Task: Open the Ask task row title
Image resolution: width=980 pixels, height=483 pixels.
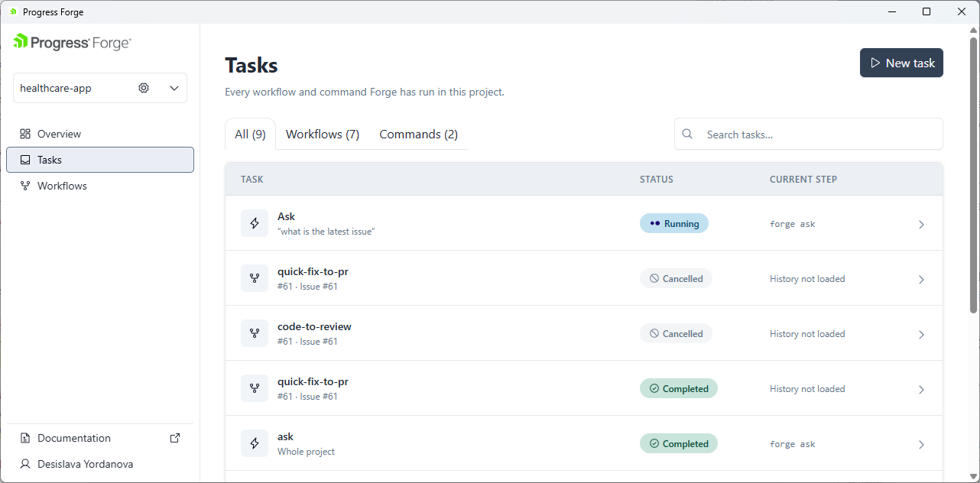Action: (286, 216)
